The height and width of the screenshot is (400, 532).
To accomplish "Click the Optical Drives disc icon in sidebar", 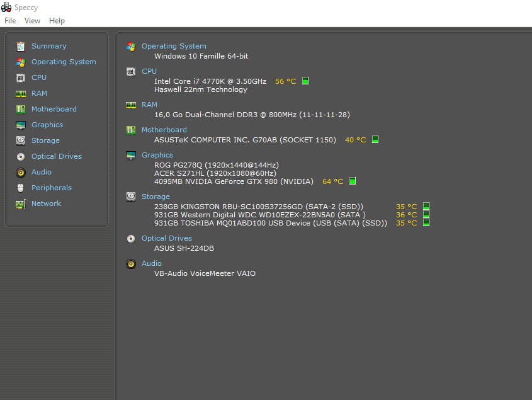I will pyautogui.click(x=21, y=157).
